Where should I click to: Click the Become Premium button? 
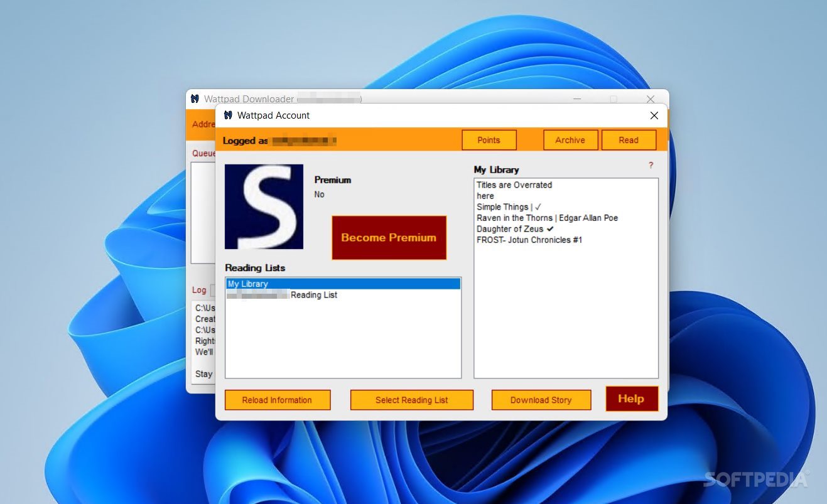point(389,238)
